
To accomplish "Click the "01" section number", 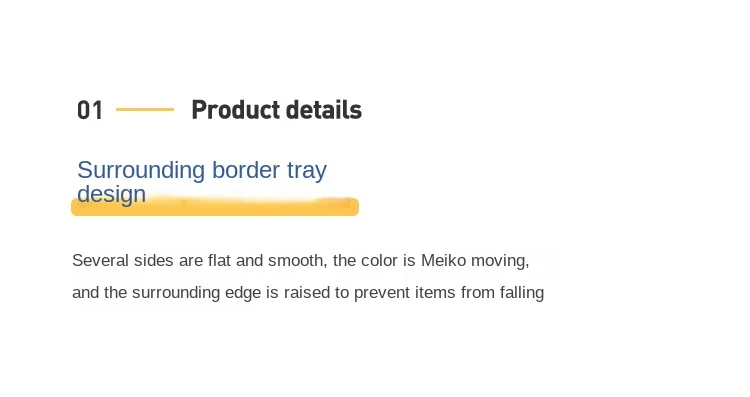I will (90, 110).
